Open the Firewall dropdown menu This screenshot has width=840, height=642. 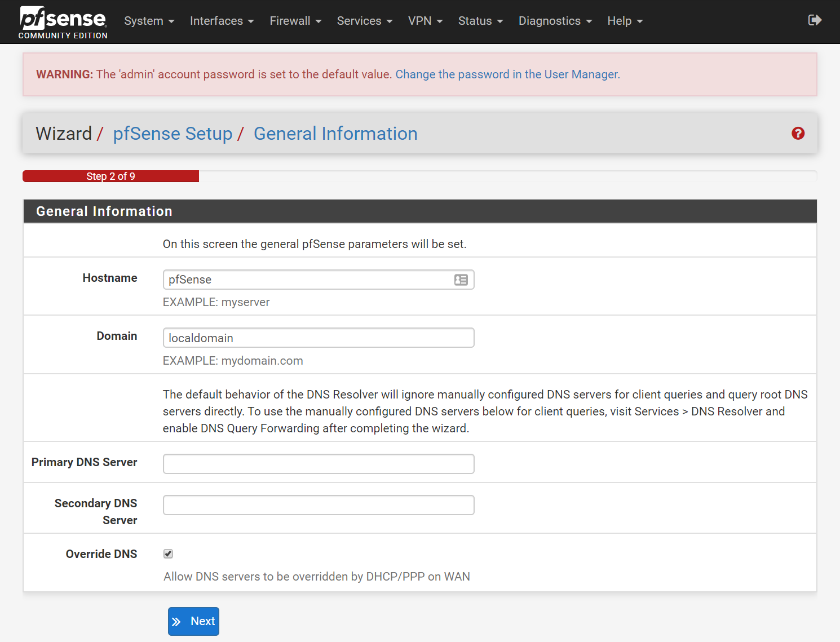[295, 21]
